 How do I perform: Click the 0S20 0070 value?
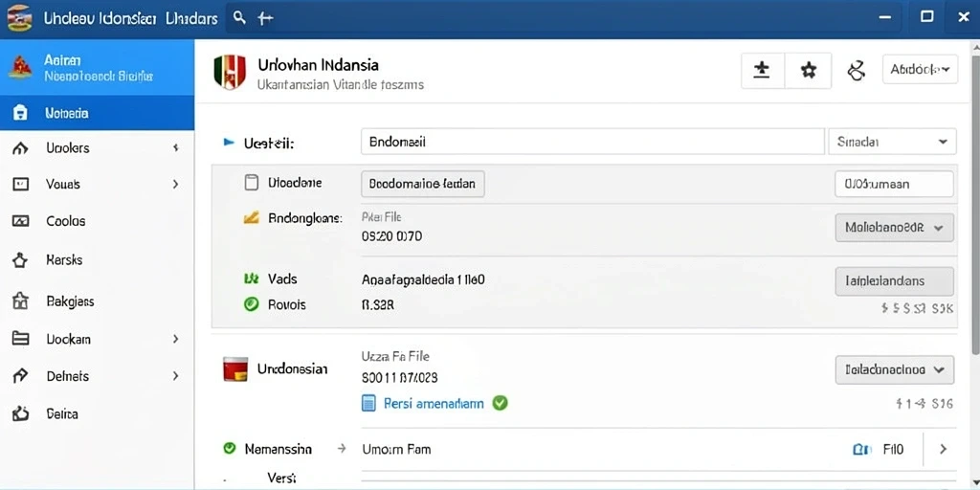[391, 237]
